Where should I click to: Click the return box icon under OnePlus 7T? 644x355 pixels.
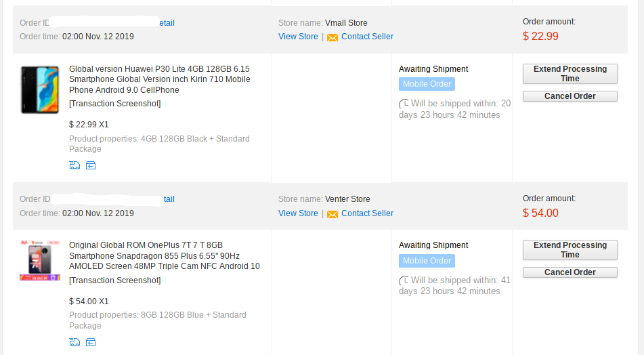pos(91,342)
